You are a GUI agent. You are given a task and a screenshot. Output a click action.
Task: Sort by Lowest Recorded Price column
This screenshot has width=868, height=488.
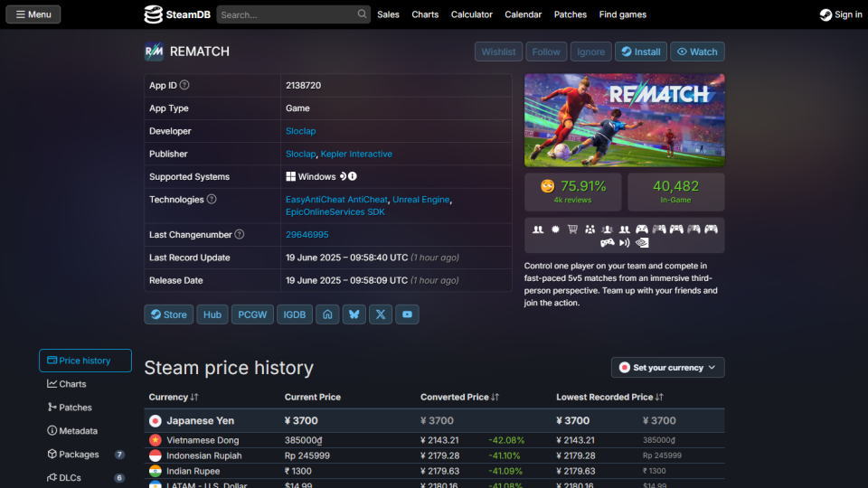tap(609, 397)
